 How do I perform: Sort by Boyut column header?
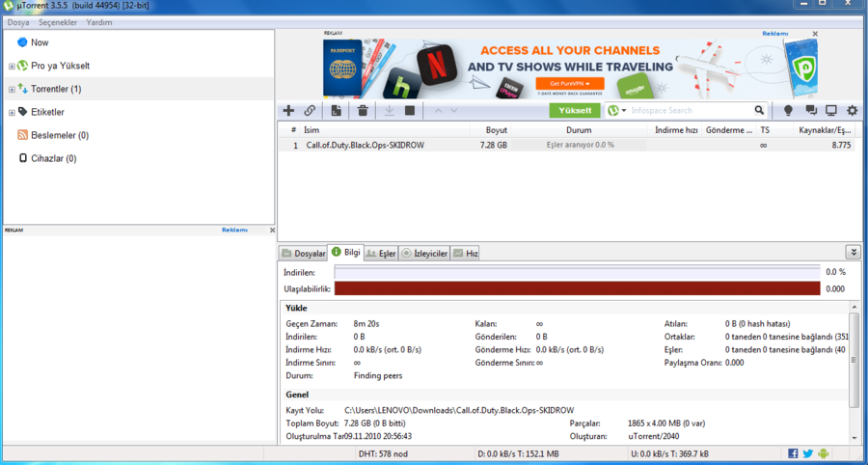tap(491, 130)
